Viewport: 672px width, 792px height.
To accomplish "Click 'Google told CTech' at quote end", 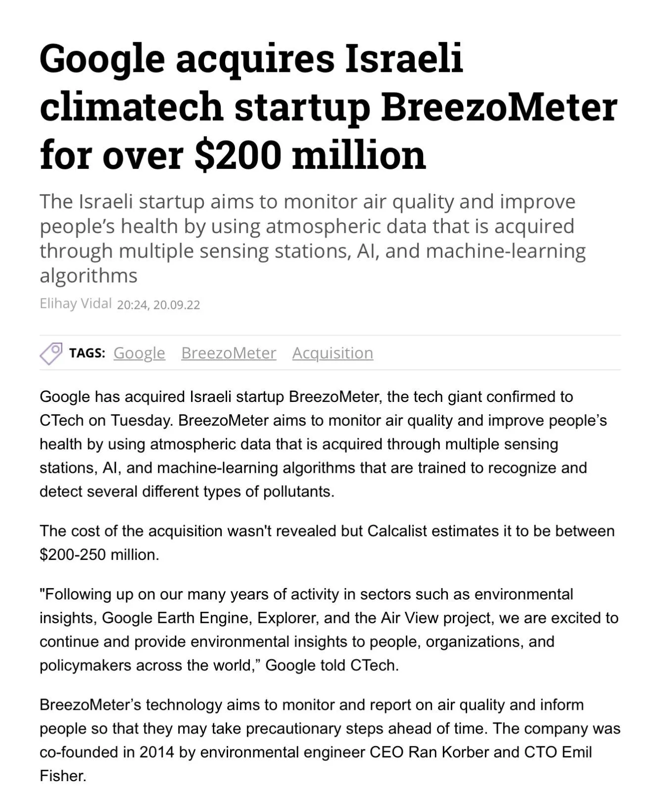I will point(332,665).
